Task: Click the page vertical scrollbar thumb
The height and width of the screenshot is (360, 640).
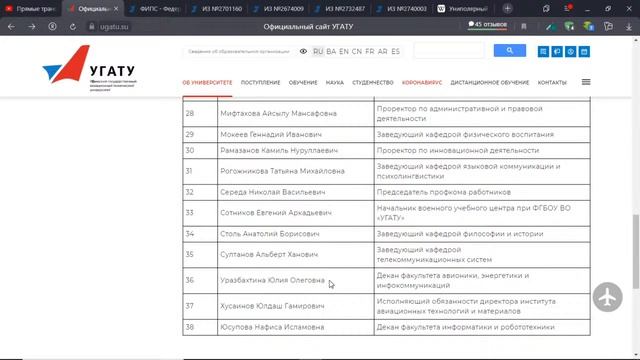Action: 636,251
